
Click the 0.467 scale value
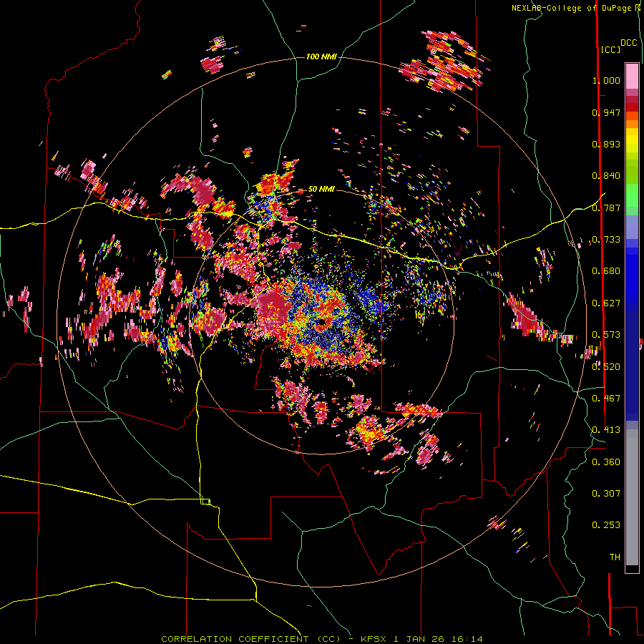(x=606, y=399)
